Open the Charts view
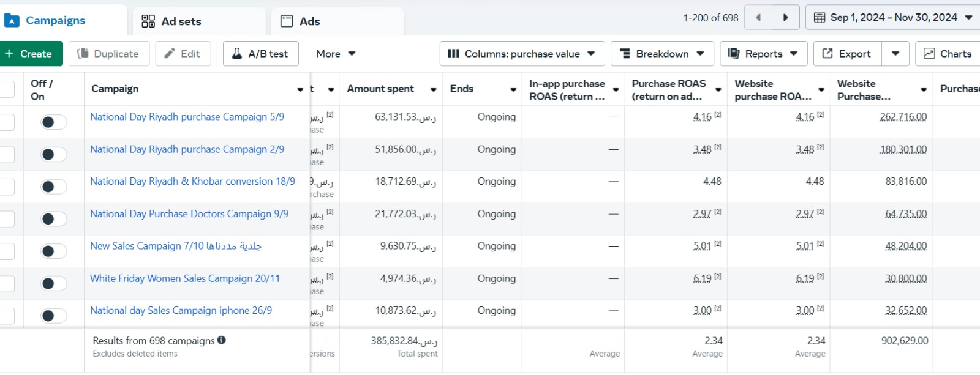 [x=948, y=54]
